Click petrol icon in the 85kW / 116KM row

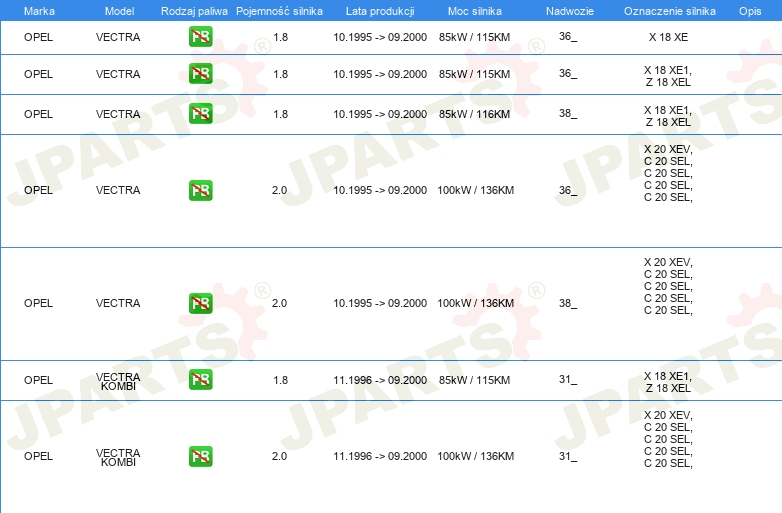(x=200, y=114)
